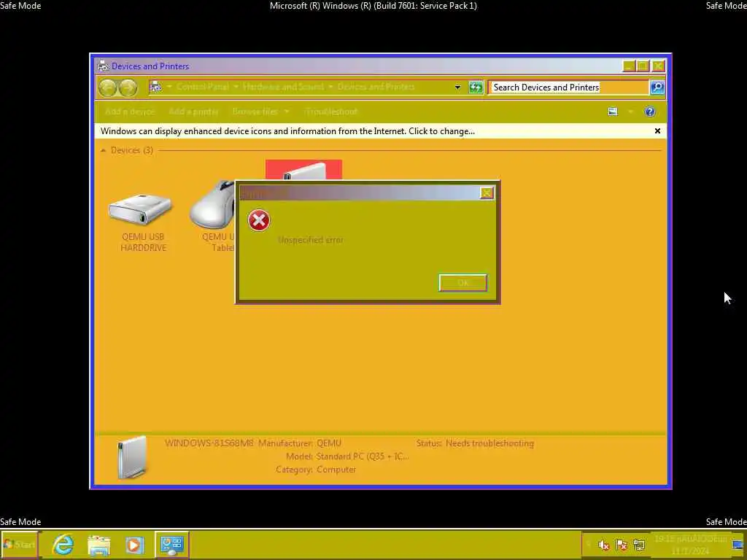
Task: Click Devices and Printers breadcrumb segment
Action: tap(376, 87)
